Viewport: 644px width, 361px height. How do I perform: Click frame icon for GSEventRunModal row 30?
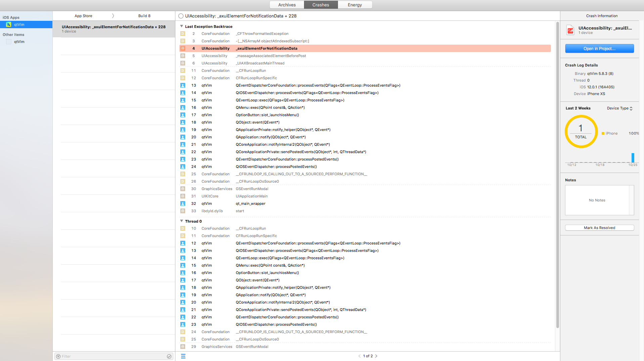(183, 189)
